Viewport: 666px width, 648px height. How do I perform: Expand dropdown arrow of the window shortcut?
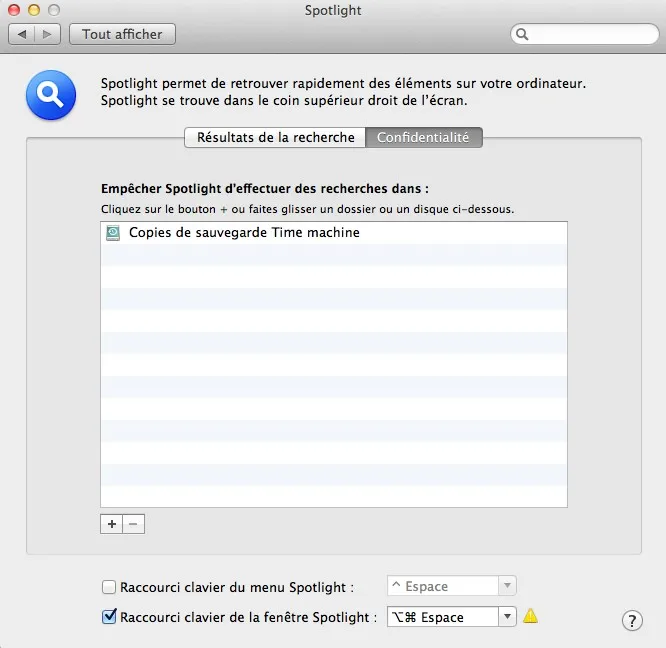(x=507, y=617)
